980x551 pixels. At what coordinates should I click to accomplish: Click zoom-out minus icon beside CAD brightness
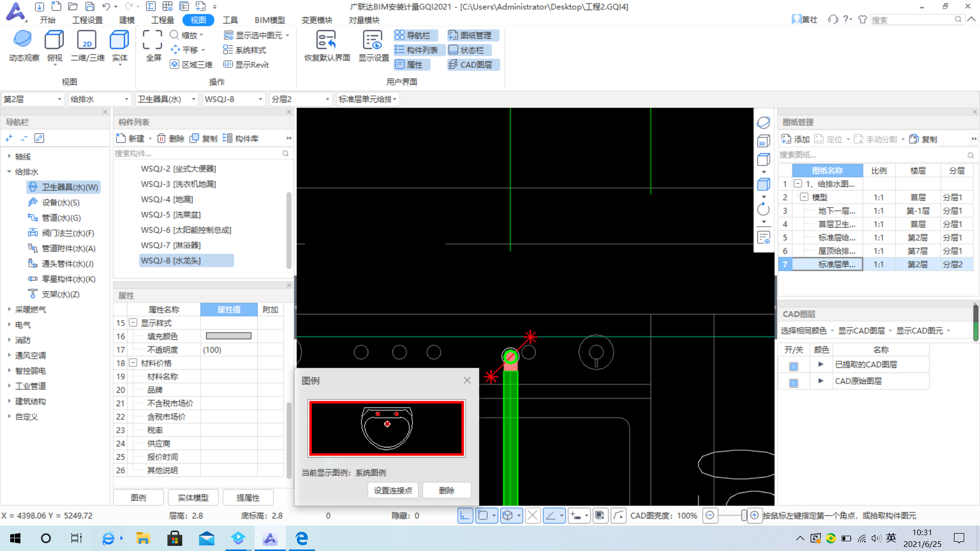tap(709, 515)
